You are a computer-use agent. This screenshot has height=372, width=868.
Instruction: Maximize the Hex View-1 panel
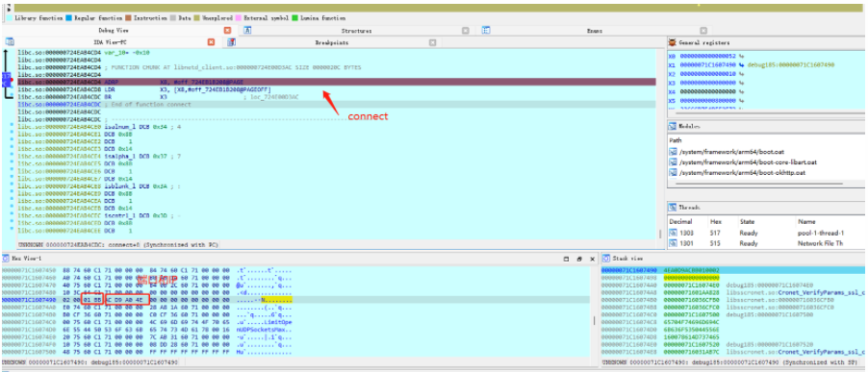(566, 259)
